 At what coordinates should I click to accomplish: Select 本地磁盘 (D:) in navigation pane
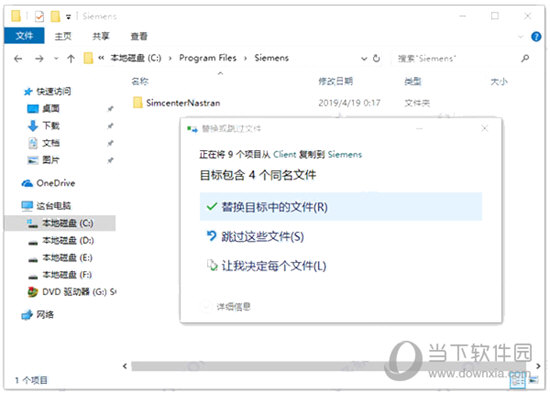tap(68, 240)
